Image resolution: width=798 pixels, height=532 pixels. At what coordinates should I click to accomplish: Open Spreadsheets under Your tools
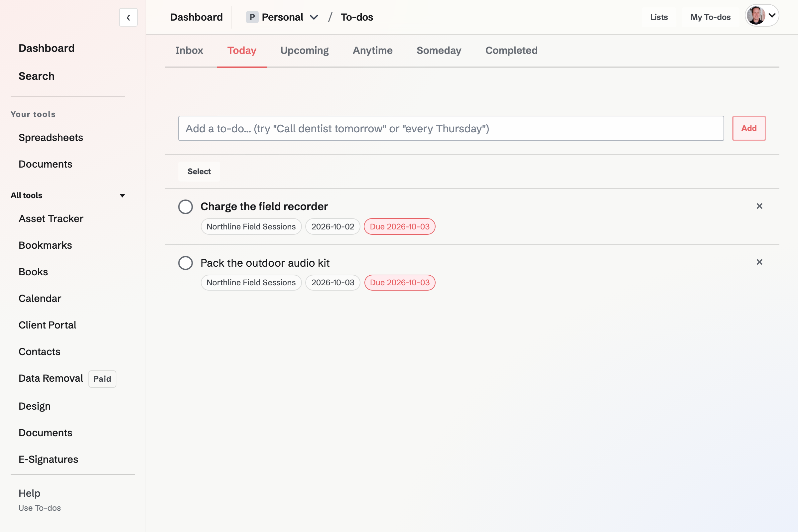51,137
